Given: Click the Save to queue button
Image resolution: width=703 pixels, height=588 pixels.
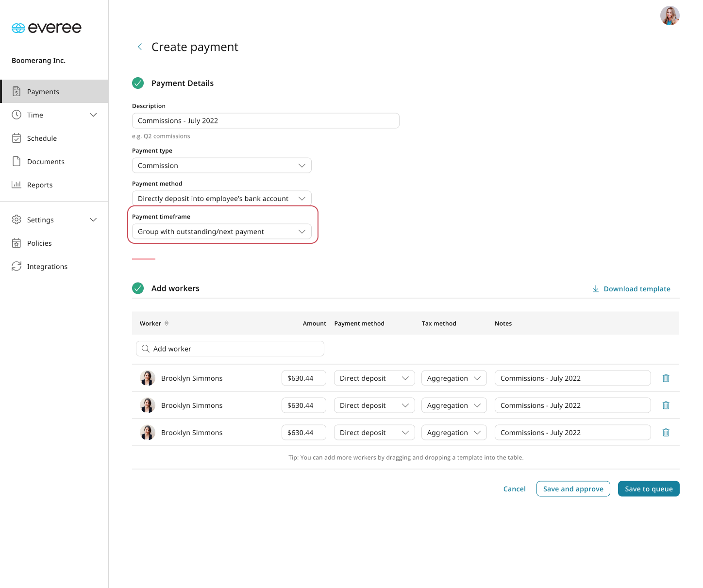Looking at the screenshot, I should (649, 488).
